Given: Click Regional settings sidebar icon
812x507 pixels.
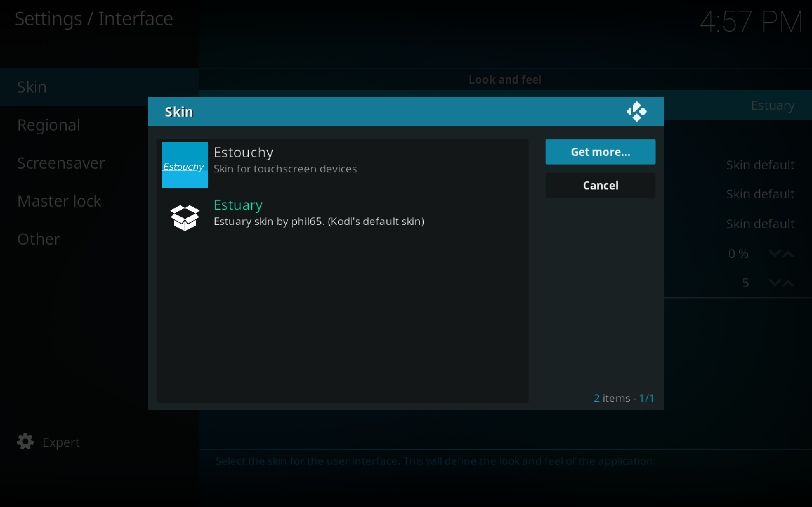Looking at the screenshot, I should (49, 125).
